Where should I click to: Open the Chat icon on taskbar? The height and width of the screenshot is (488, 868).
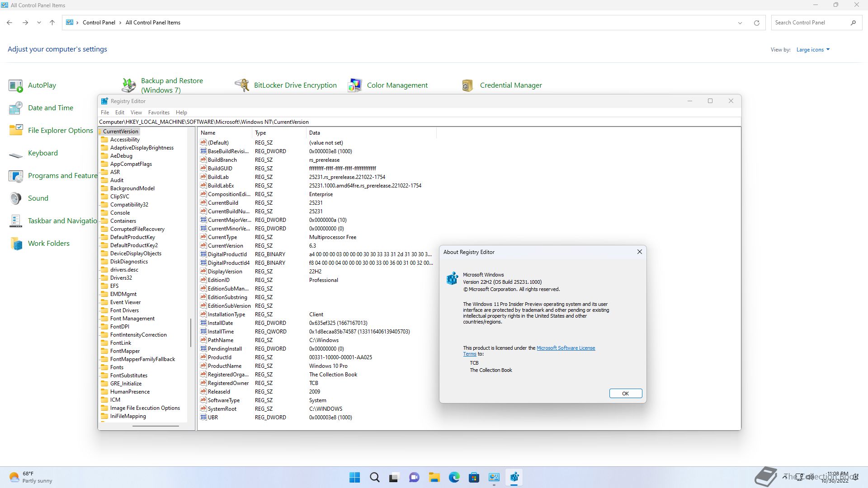(x=414, y=477)
